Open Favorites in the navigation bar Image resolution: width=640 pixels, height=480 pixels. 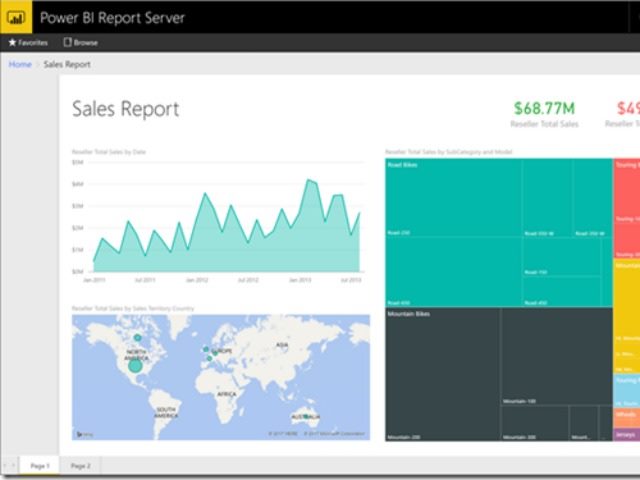(28, 42)
